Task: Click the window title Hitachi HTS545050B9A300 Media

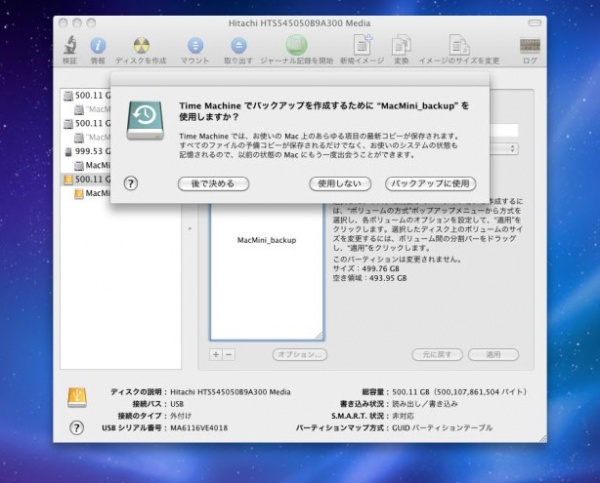Action: point(299,23)
